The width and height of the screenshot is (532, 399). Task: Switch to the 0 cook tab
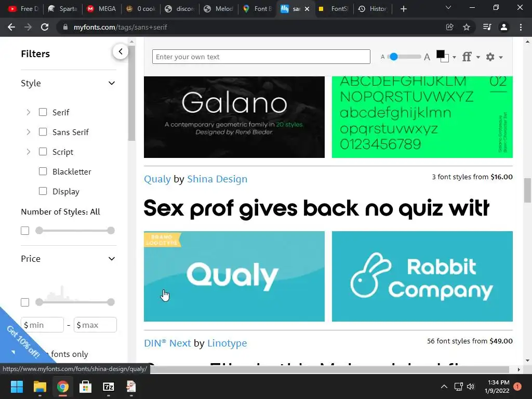pyautogui.click(x=140, y=9)
